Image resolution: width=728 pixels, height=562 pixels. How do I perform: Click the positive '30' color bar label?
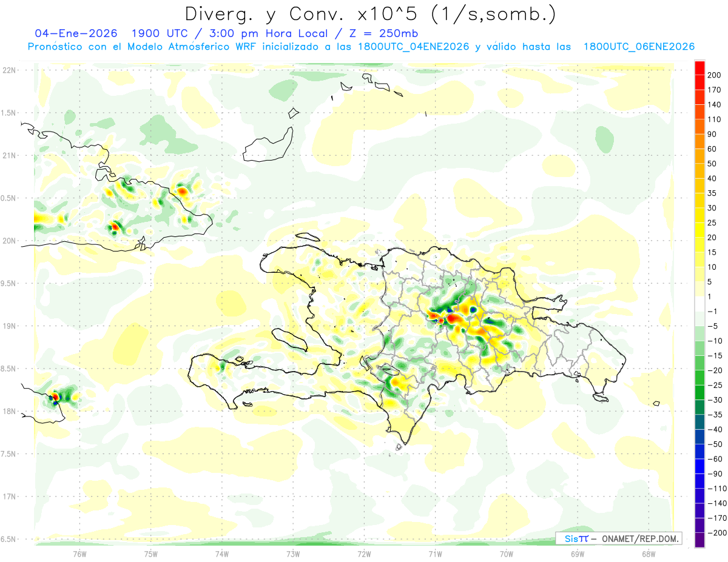pyautogui.click(x=712, y=208)
